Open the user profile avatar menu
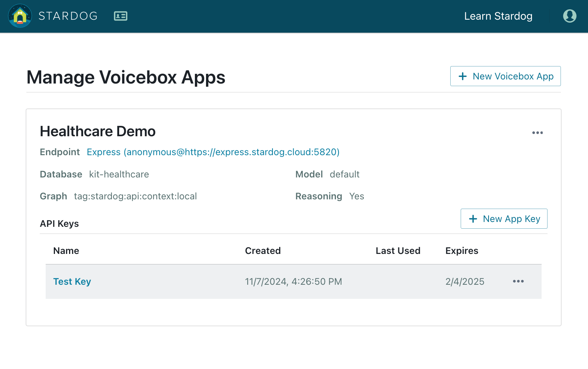The image size is (588, 369). pos(569,16)
